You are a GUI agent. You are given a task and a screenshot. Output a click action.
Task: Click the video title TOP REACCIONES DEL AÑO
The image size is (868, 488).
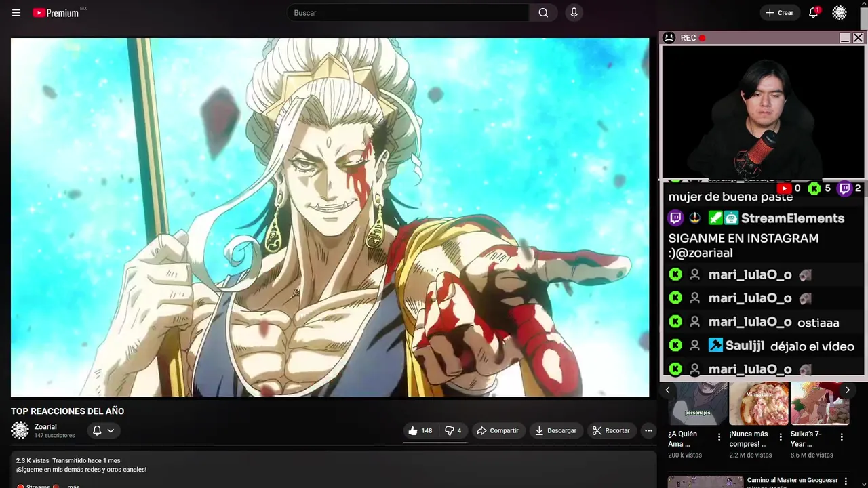pyautogui.click(x=67, y=411)
